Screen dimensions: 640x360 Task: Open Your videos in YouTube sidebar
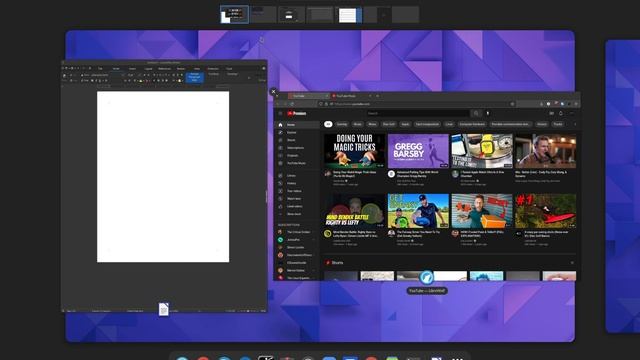297,191
